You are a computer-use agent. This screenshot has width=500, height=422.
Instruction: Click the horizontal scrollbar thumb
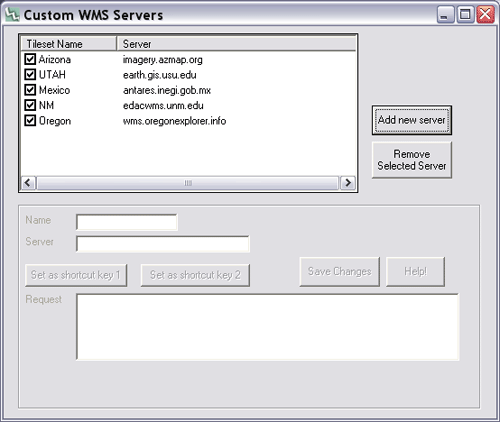[x=188, y=183]
